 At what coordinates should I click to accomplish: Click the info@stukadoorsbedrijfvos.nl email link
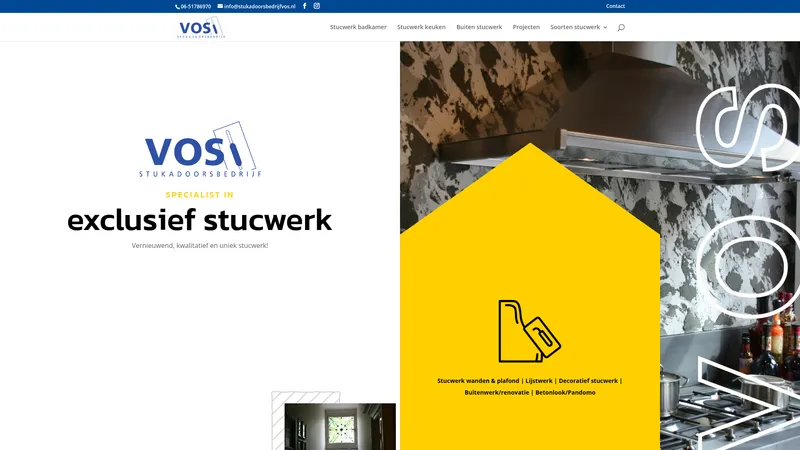pyautogui.click(x=257, y=7)
